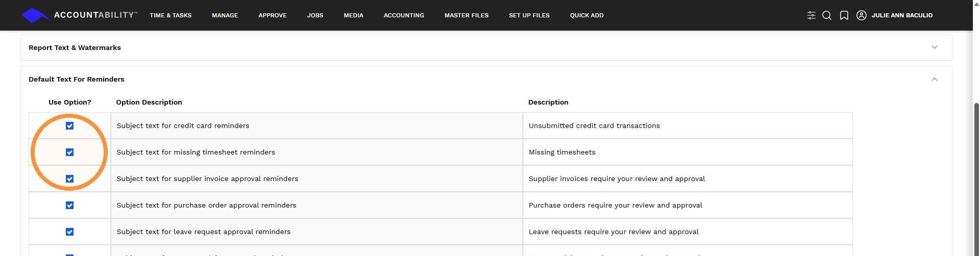Uncheck missing timesheet reminders option
The width and height of the screenshot is (980, 256).
(x=70, y=152)
